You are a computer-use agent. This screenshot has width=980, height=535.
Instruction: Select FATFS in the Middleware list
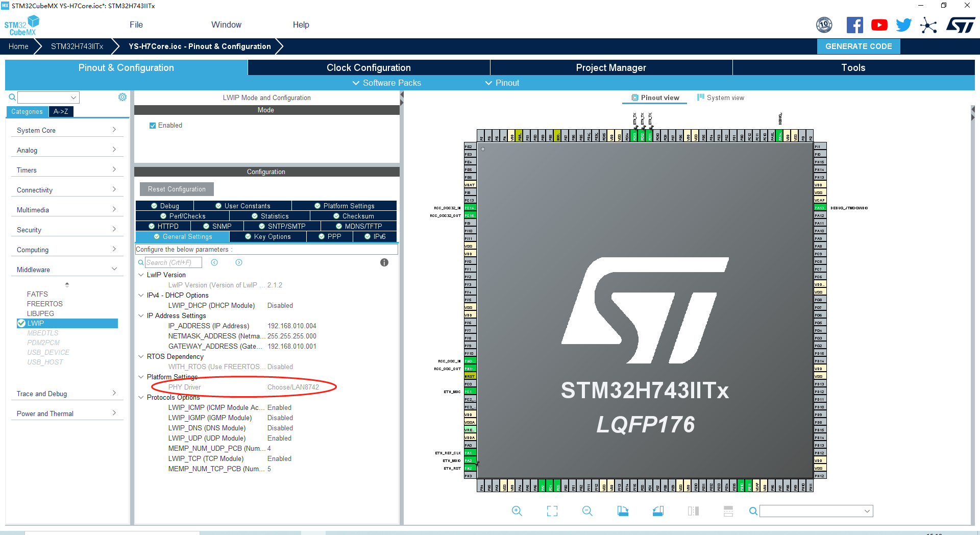pyautogui.click(x=37, y=294)
